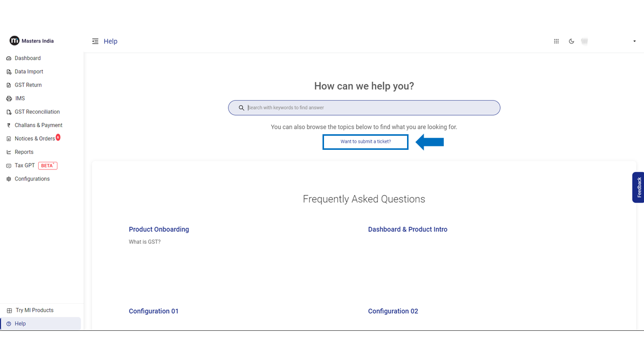Click the Data Import sidebar icon
This screenshot has height=362, width=644.
9,72
